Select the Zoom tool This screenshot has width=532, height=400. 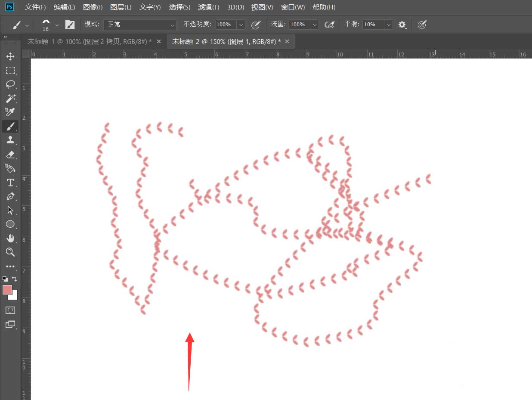tap(10, 252)
